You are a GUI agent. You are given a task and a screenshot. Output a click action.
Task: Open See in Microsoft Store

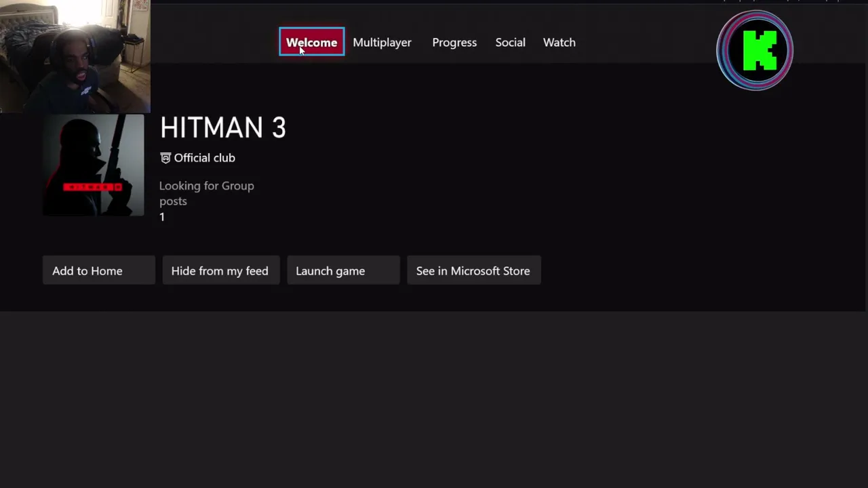(473, 270)
